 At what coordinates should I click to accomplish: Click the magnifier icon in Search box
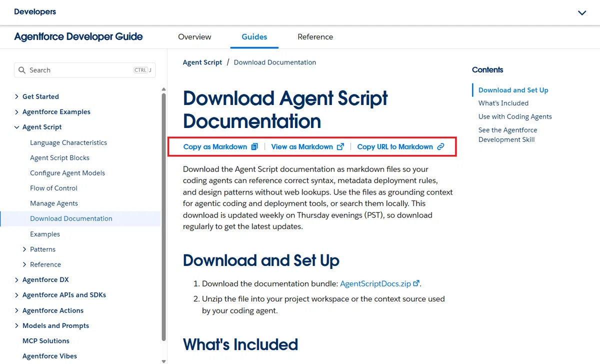pos(22,70)
